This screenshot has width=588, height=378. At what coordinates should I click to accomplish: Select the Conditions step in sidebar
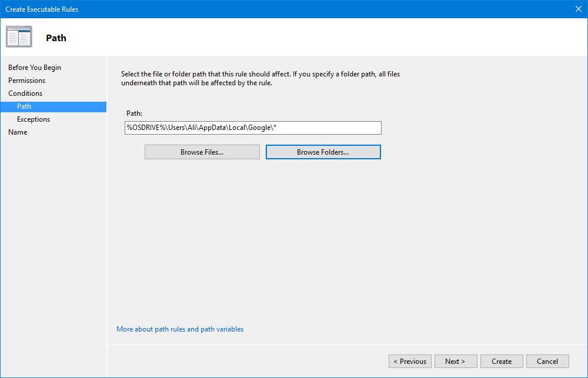click(x=25, y=93)
